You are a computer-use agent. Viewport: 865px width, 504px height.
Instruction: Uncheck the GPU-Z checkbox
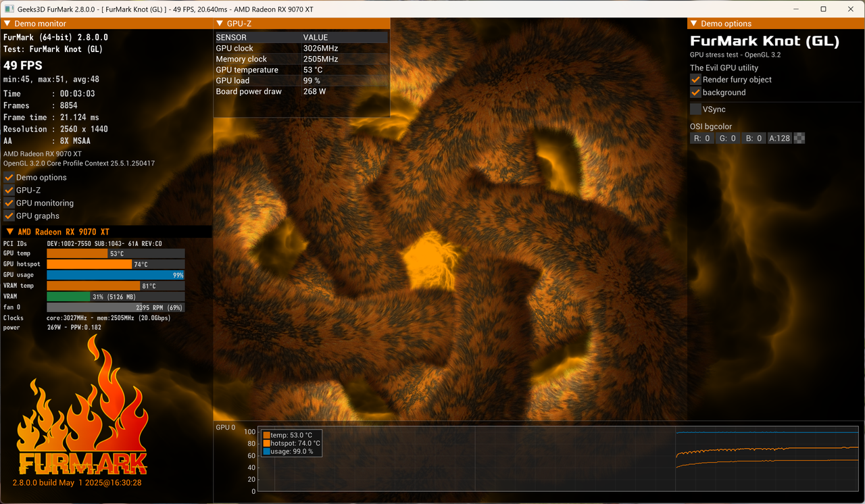click(9, 190)
